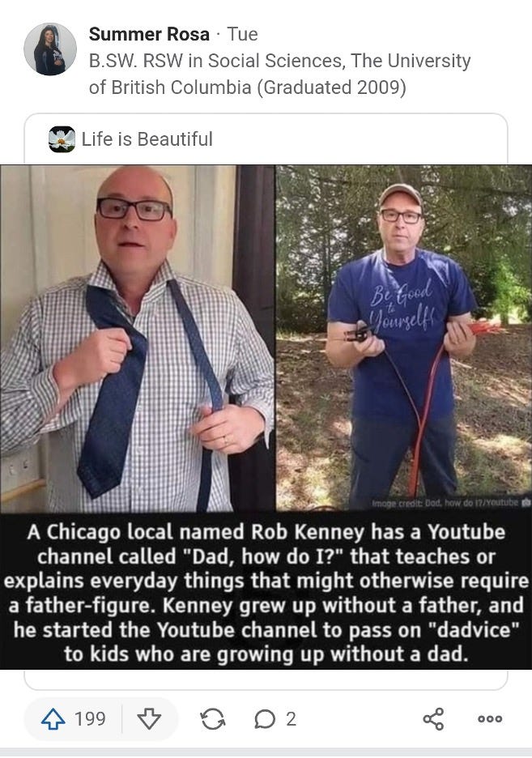Image resolution: width=532 pixels, height=758 pixels.
Task: Upvote the post with the up arrow
Action: tap(53, 719)
